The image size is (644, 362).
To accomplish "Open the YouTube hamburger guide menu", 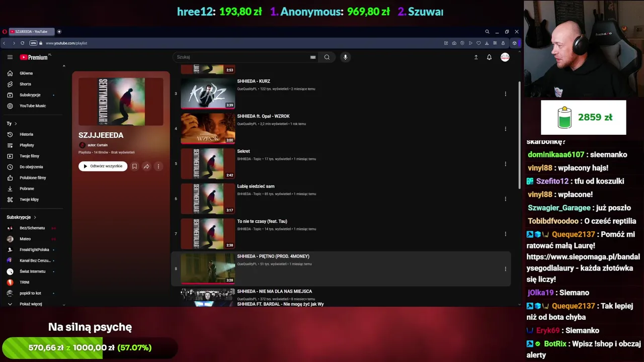I will coord(10,57).
